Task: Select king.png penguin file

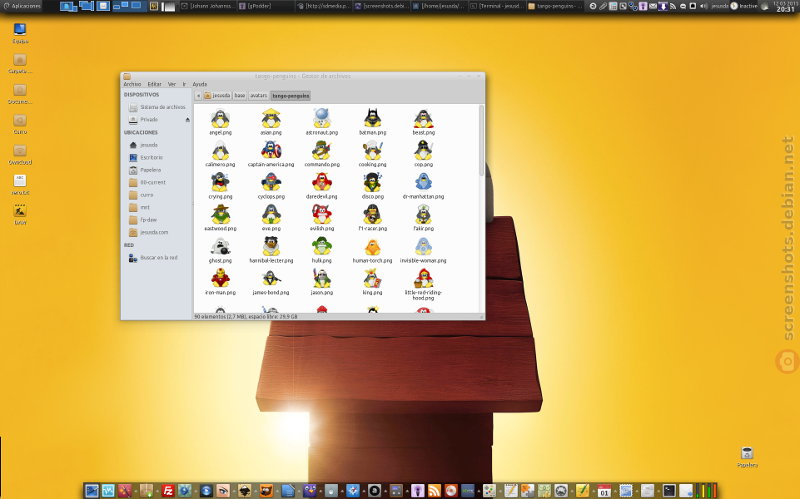Action: (372, 283)
